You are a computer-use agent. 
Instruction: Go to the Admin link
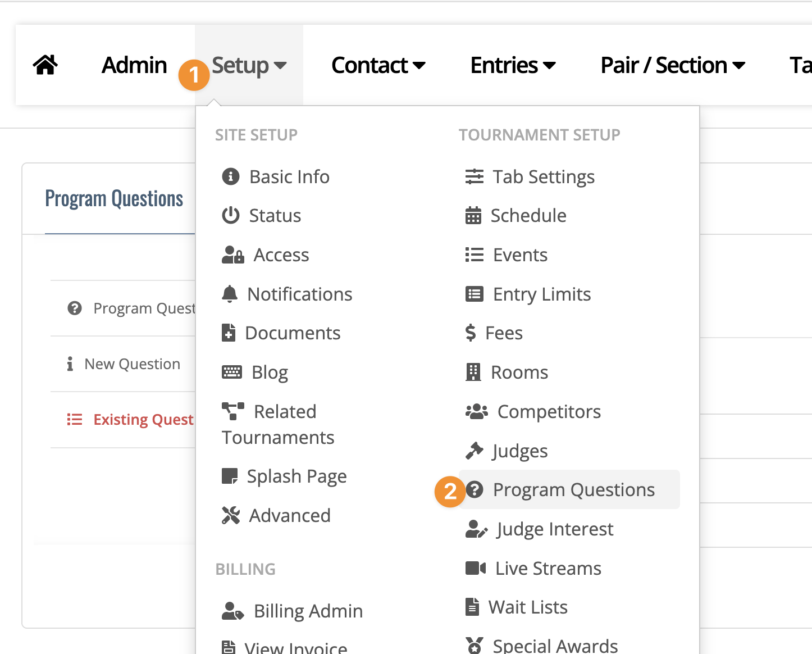[x=134, y=65]
